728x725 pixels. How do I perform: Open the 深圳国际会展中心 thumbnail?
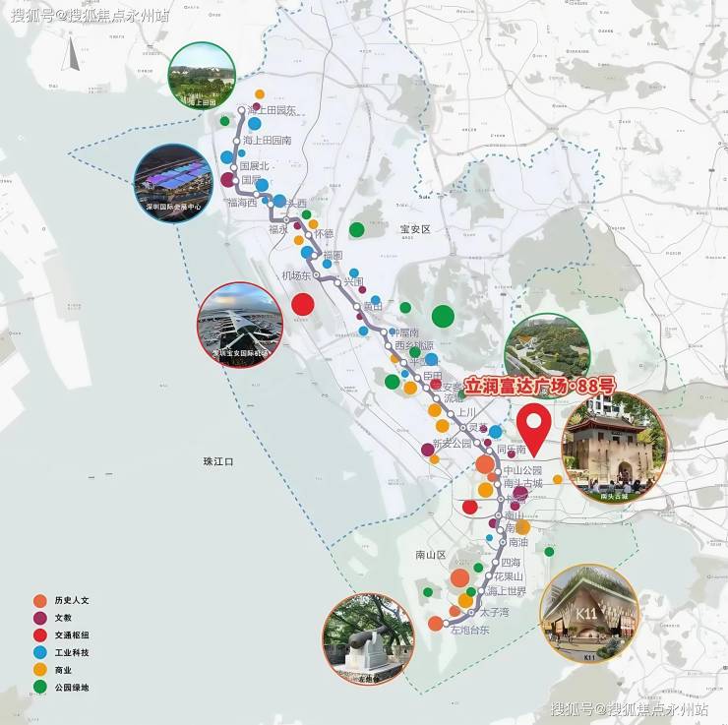174,183
